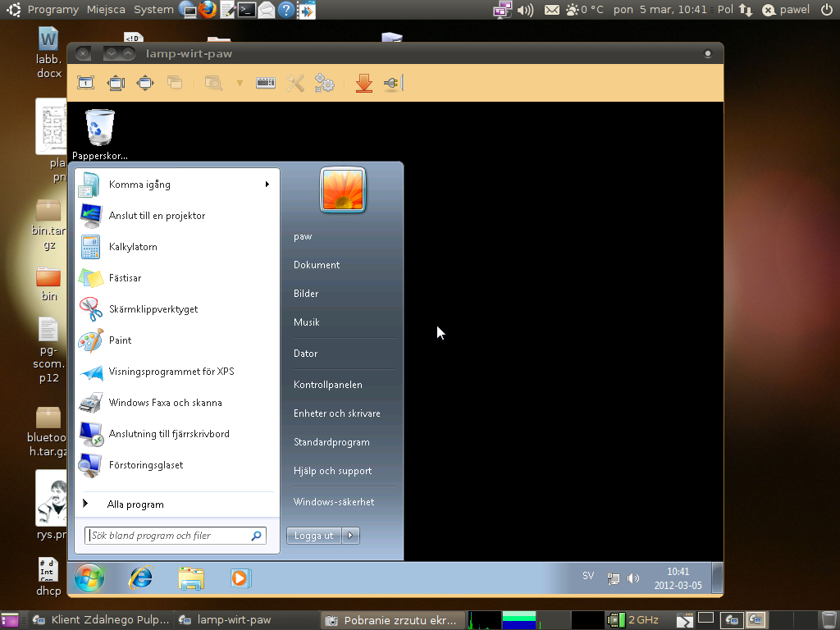840x630 pixels.
Task: Expand the arrow next to Logga ut
Action: pos(350,536)
